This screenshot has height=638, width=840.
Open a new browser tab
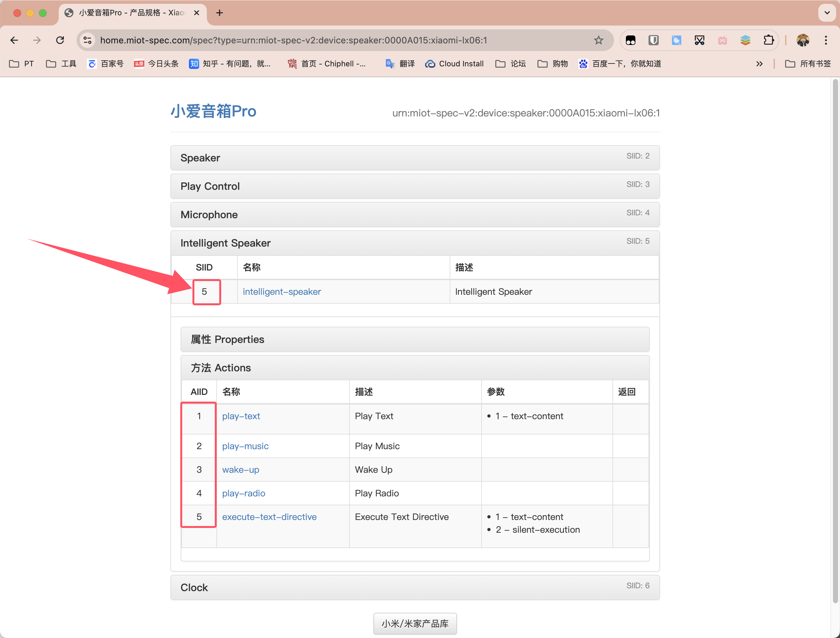pos(220,13)
